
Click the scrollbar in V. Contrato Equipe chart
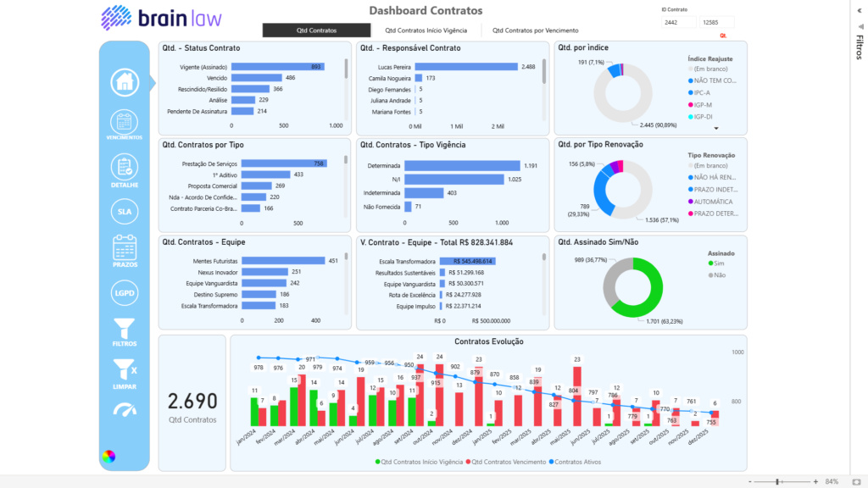tap(543, 258)
